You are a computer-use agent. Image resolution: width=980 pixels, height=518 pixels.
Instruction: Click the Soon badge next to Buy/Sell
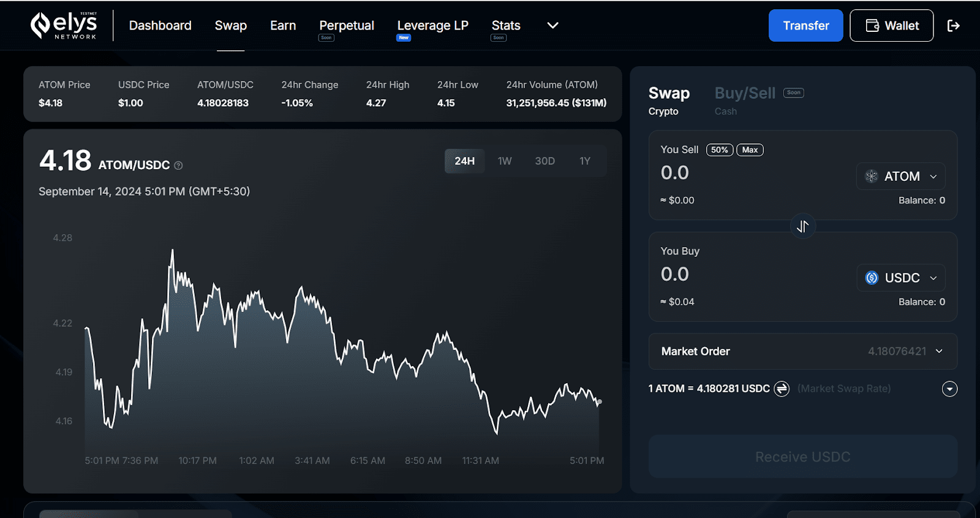point(794,93)
